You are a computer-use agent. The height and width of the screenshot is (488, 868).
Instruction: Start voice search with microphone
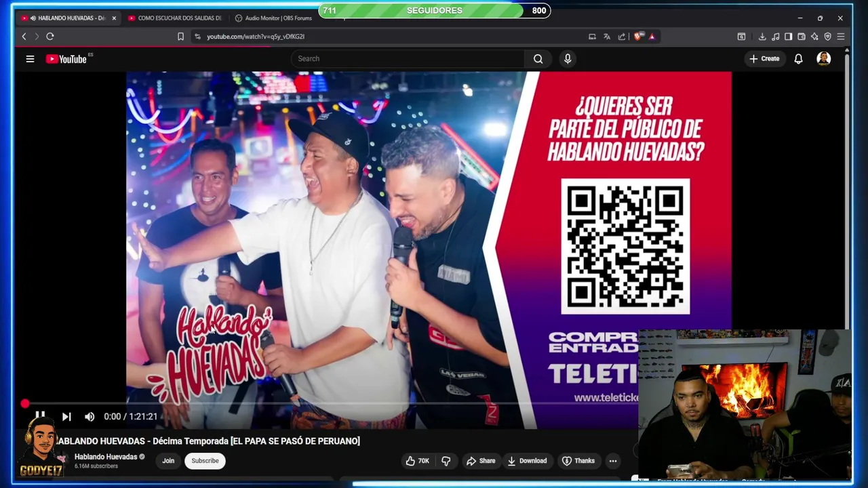[x=568, y=59]
